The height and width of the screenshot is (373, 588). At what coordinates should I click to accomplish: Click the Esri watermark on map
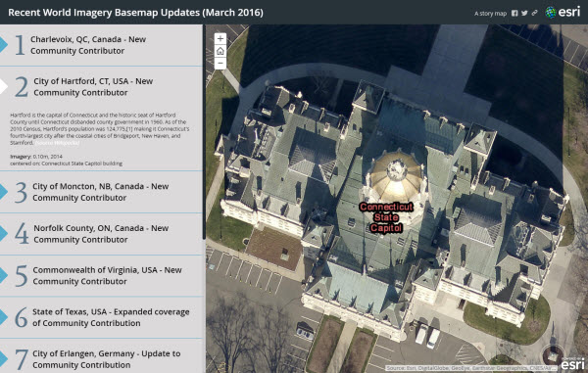coord(572,363)
